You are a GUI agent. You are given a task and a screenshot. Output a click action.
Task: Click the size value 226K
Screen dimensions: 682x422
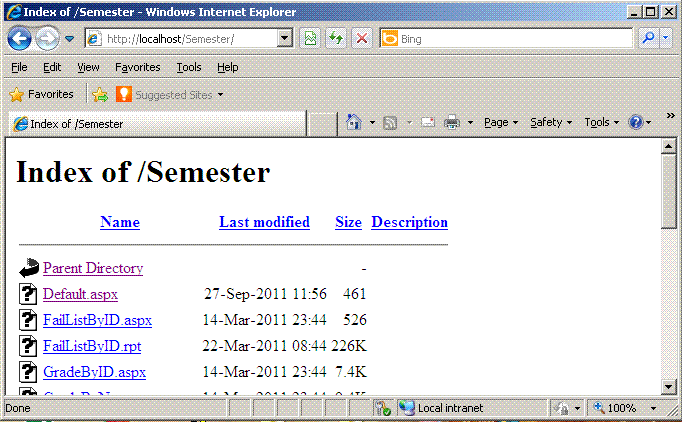click(349, 346)
